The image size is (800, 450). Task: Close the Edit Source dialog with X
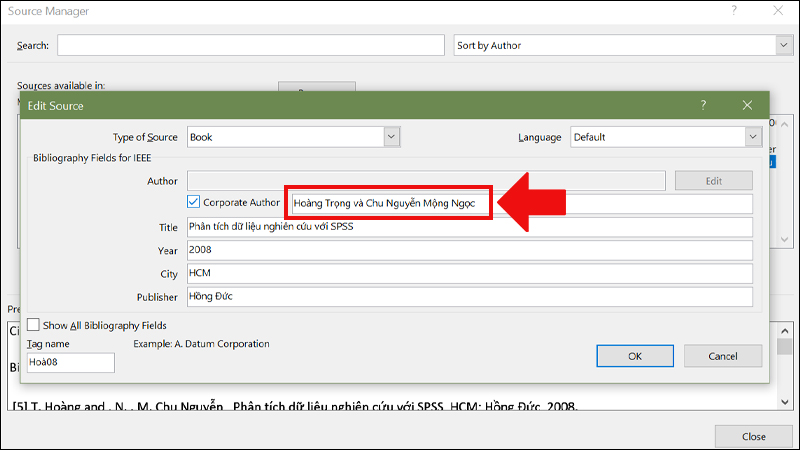tap(747, 105)
